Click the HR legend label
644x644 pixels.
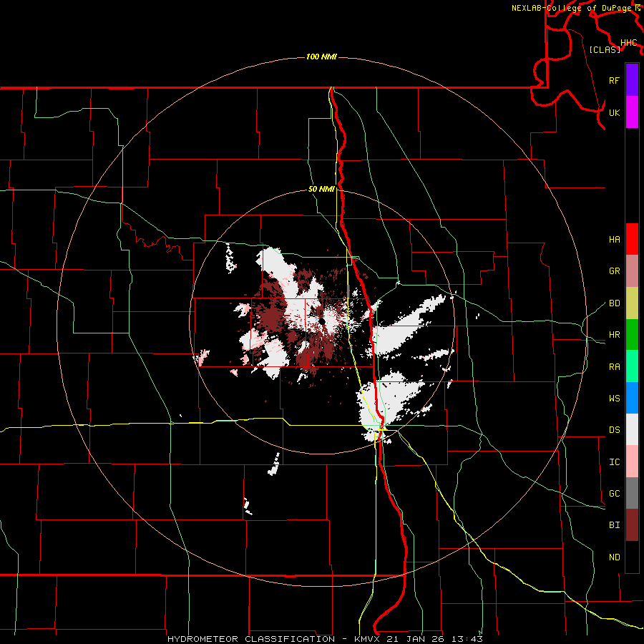point(614,335)
